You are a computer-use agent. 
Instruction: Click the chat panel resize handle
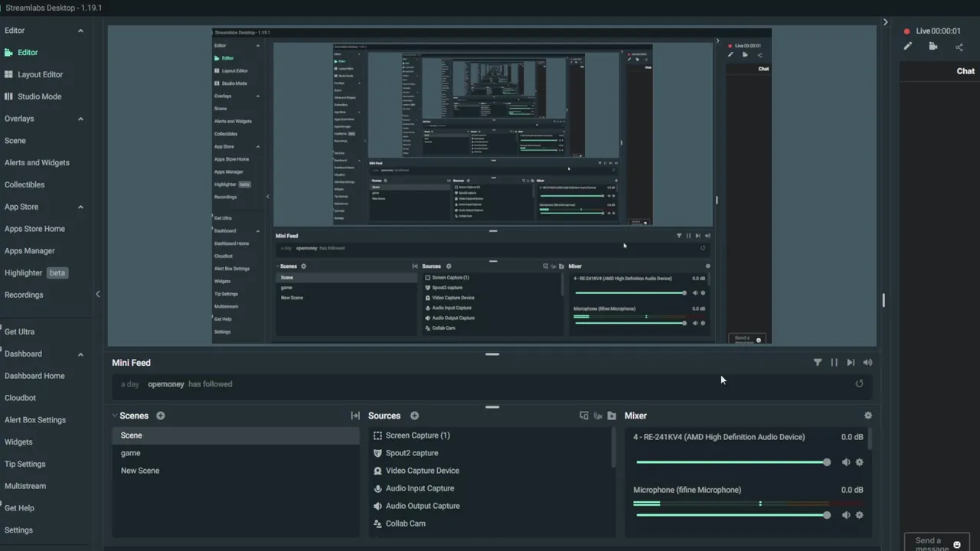[884, 301]
